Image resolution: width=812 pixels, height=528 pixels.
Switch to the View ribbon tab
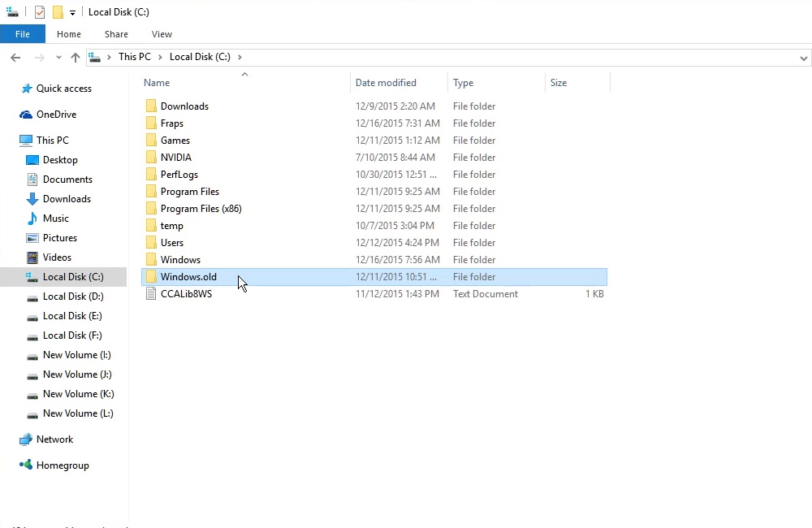(162, 34)
